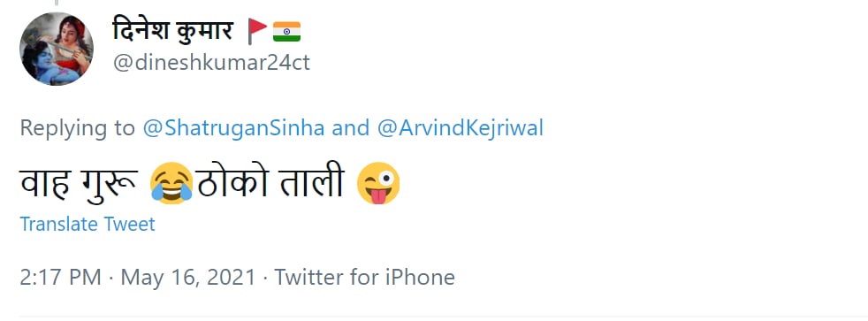Click the May 16, 2021 date
Screen dimensions: 868x321
tap(188, 277)
